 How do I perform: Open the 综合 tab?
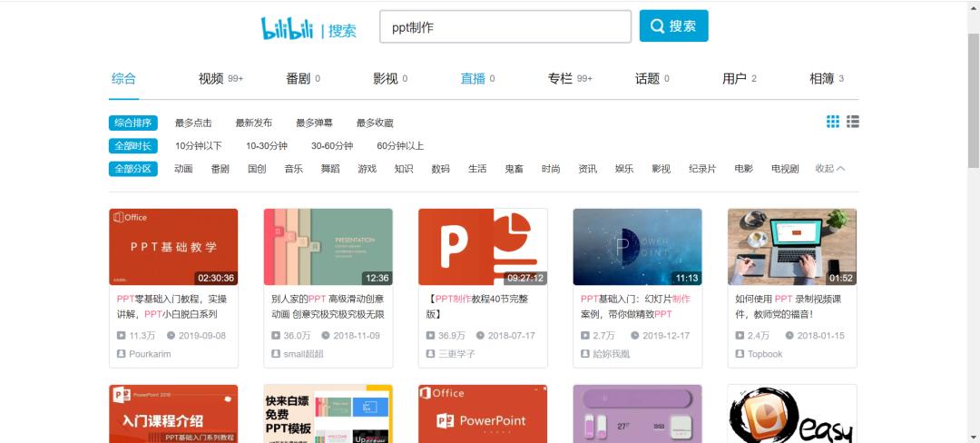click(123, 79)
